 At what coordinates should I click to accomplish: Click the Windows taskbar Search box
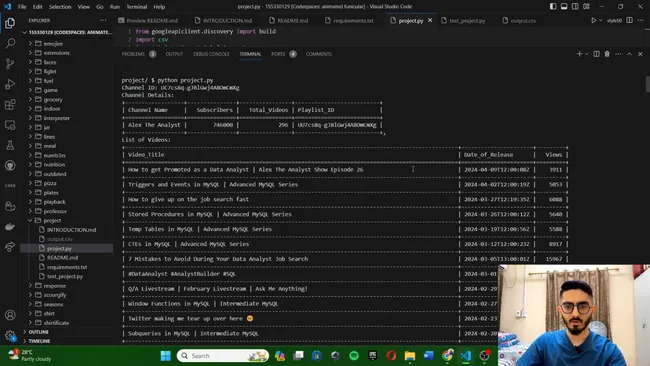click(x=223, y=356)
